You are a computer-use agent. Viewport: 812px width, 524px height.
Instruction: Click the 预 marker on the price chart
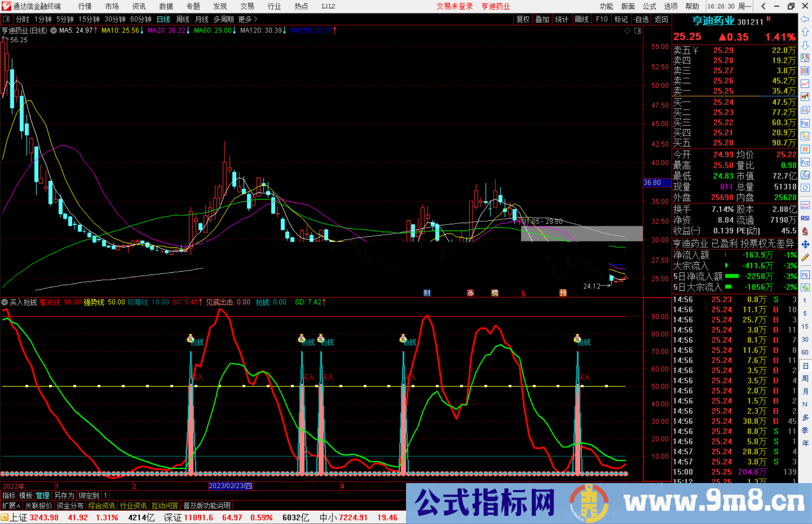coord(563,293)
